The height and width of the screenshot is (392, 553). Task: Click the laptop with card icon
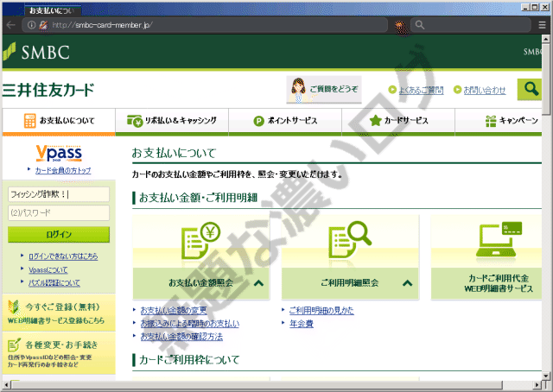499,240
